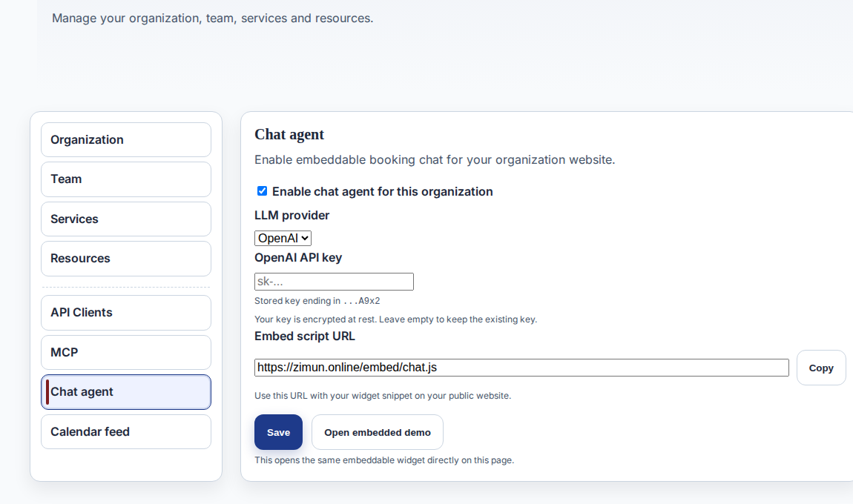The image size is (853, 504).
Task: Select OpenAI from the provider selector
Action: pyautogui.click(x=283, y=238)
